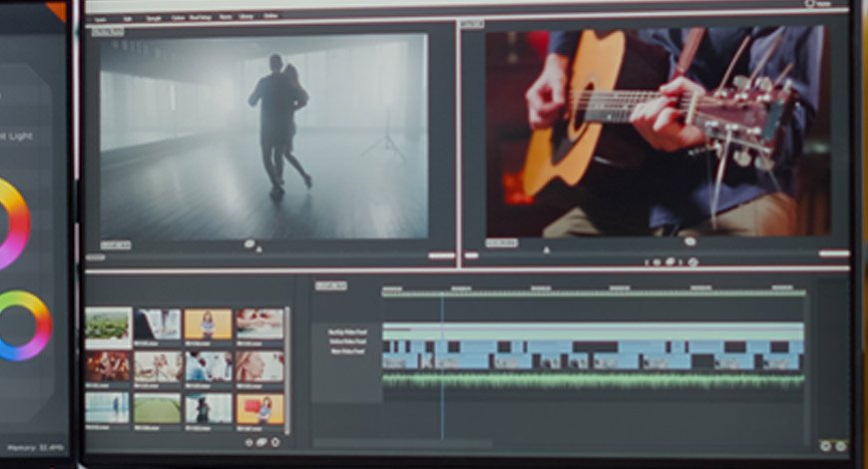The image size is (868, 469).
Task: Click the dancing couple source preview
Action: click(x=263, y=136)
